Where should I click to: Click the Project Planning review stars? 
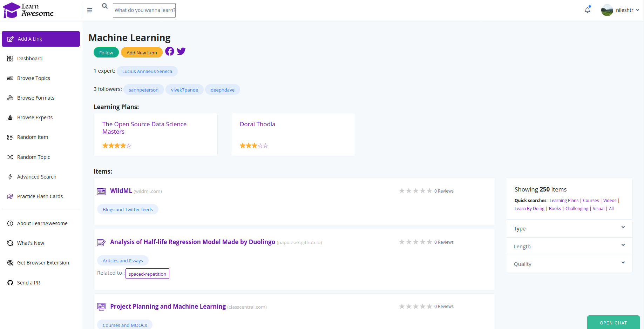point(415,307)
